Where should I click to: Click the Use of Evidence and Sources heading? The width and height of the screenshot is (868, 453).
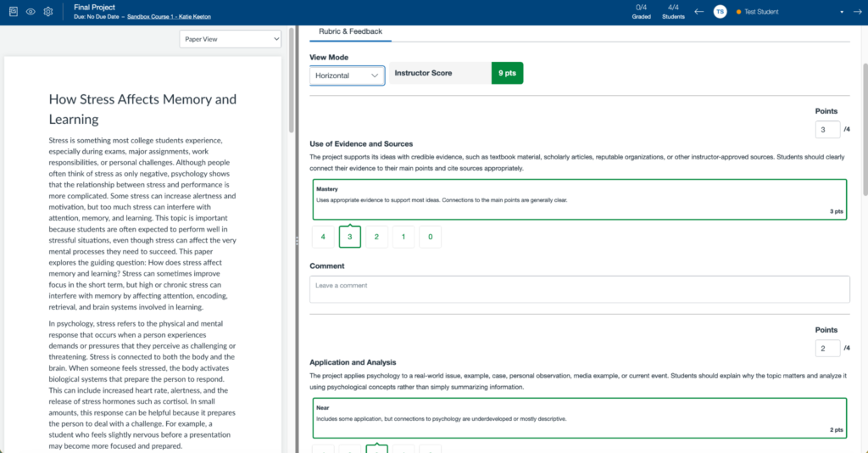361,144
